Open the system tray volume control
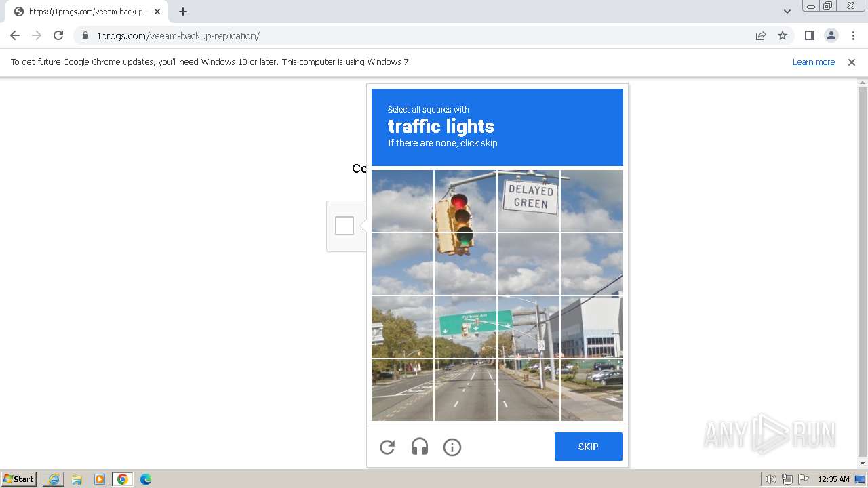The height and width of the screenshot is (488, 868). 770,479
